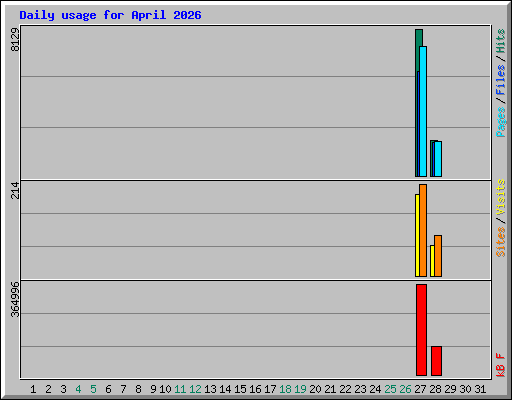Click green weekend day label '19'
The width and height of the screenshot is (512, 400).
coord(300,389)
